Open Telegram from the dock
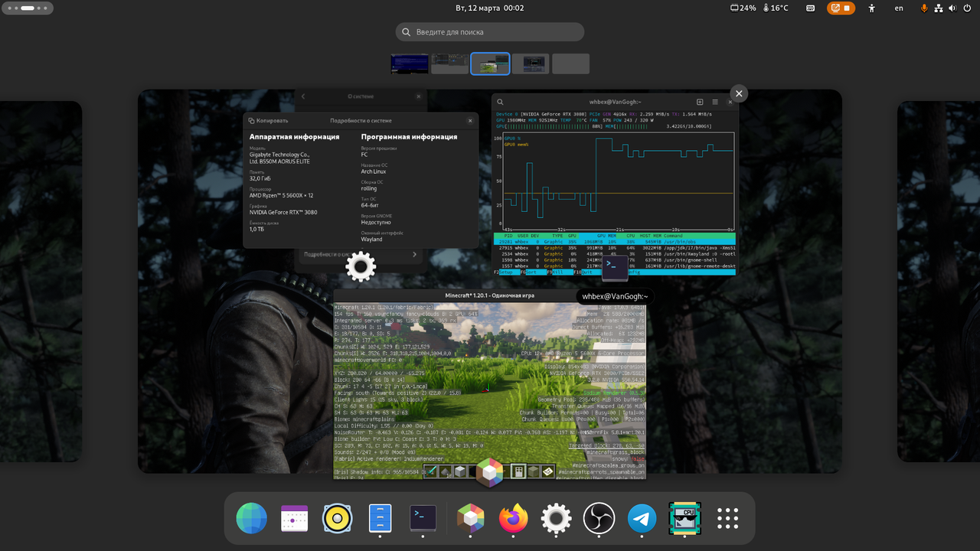Image resolution: width=980 pixels, height=551 pixels. tap(642, 518)
